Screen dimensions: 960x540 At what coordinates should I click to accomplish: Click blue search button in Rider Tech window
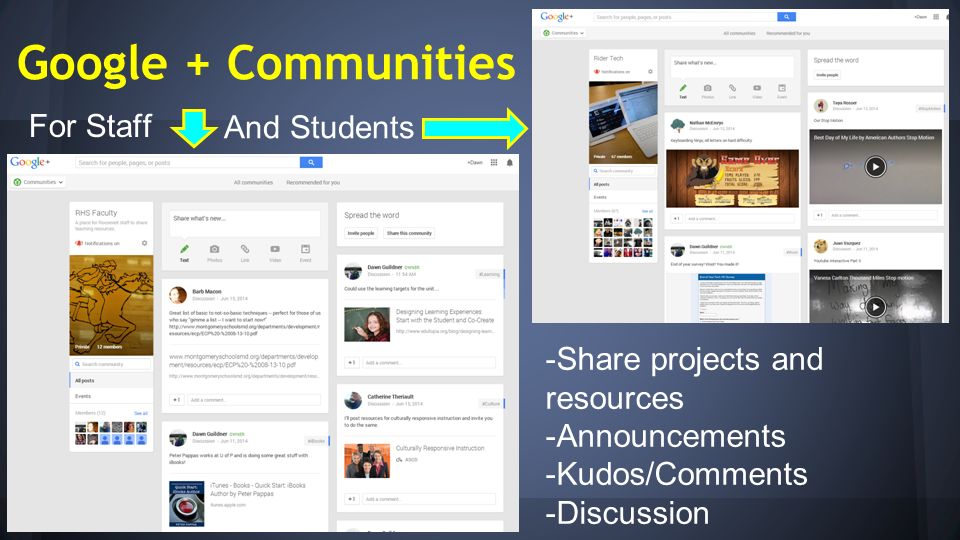tap(786, 17)
